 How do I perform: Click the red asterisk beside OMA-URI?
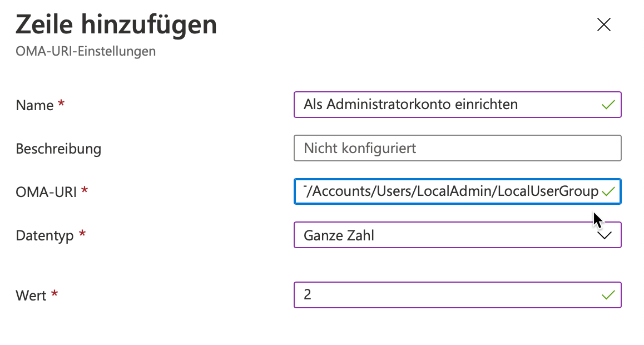point(85,191)
